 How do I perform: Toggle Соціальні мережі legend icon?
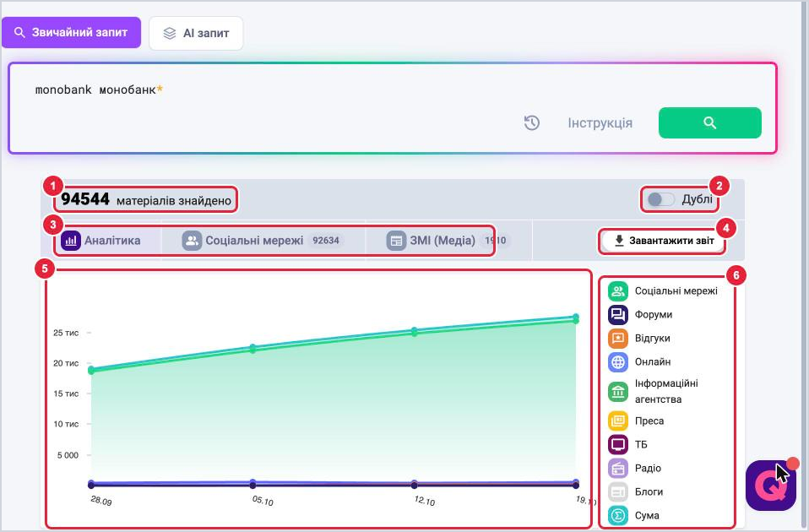[x=617, y=291]
